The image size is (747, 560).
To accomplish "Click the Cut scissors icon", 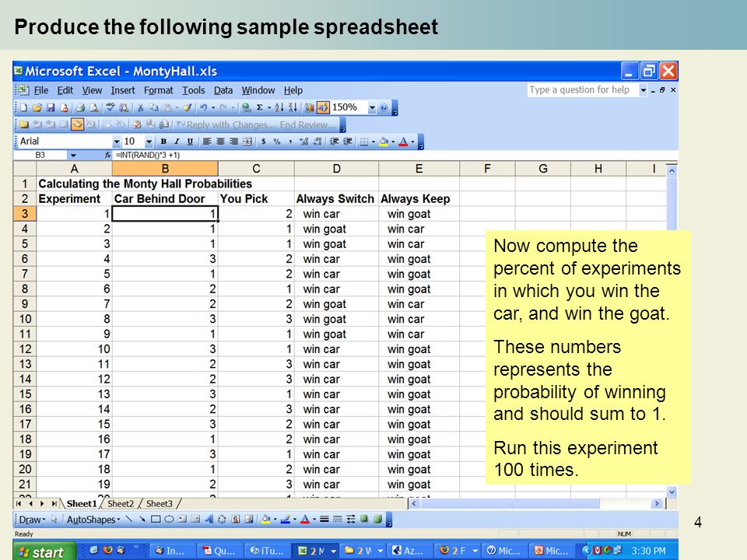I will pyautogui.click(x=140, y=107).
